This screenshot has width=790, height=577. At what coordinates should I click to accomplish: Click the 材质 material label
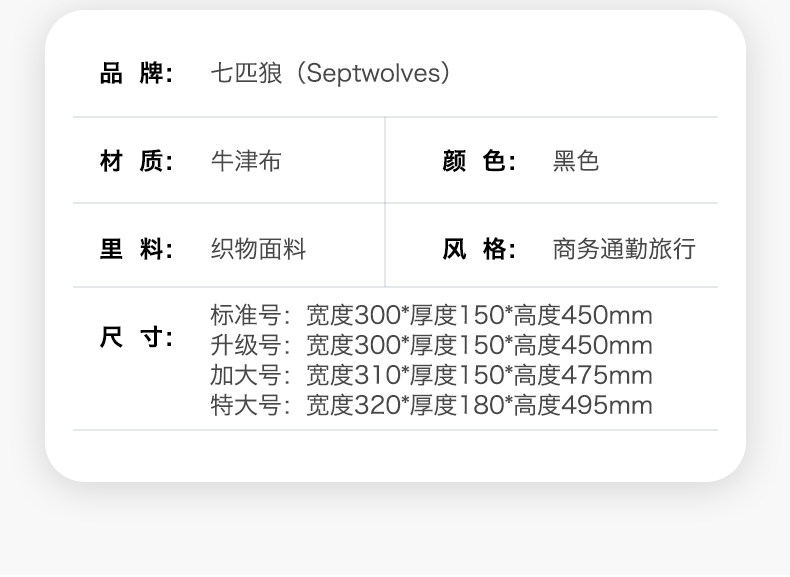pos(137,161)
